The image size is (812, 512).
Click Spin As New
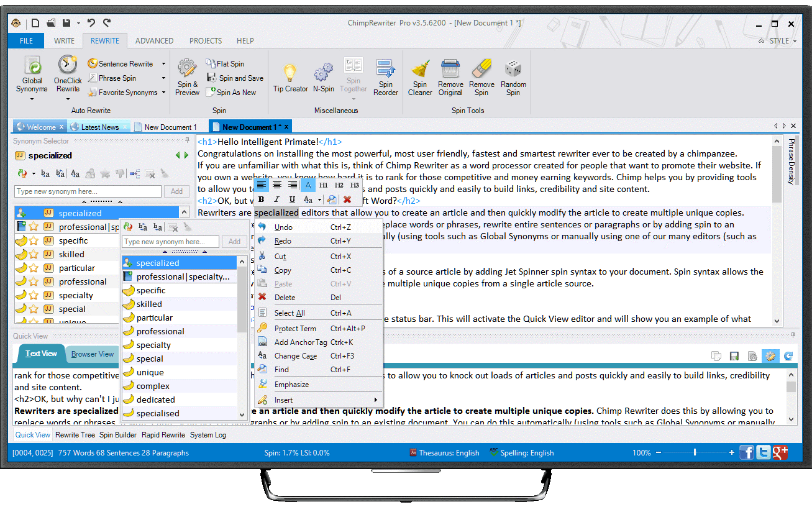pos(230,92)
